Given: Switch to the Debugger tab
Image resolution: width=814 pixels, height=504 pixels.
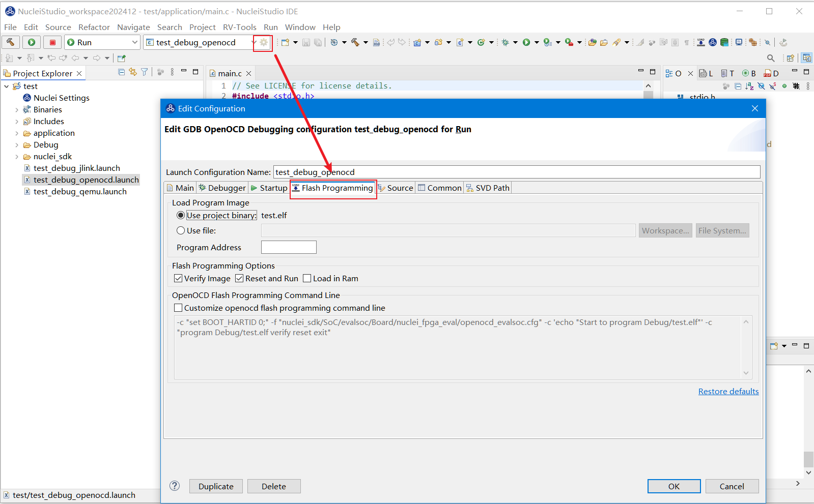Looking at the screenshot, I should click(222, 188).
